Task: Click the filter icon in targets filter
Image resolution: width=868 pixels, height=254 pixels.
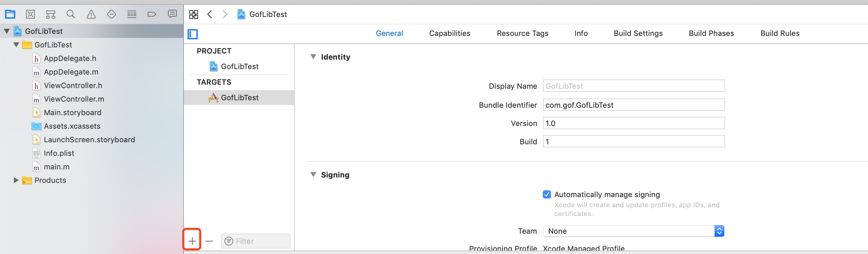Action: click(229, 241)
